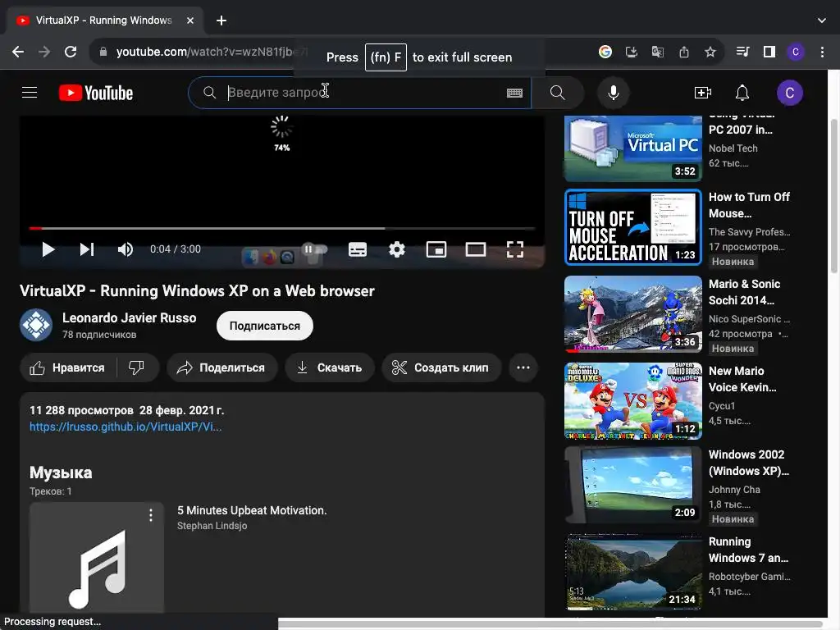This screenshot has width=840, height=630.
Task: Click the install app icon in the address bar
Action: pos(632,52)
